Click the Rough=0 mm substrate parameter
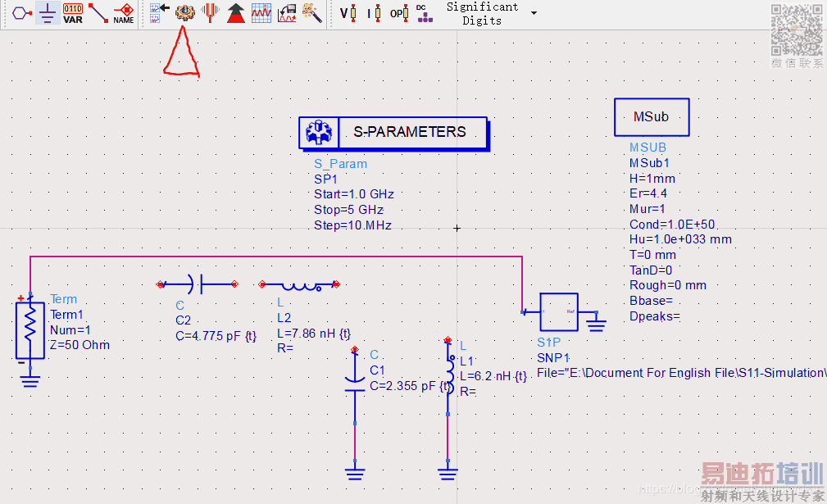 (x=668, y=285)
